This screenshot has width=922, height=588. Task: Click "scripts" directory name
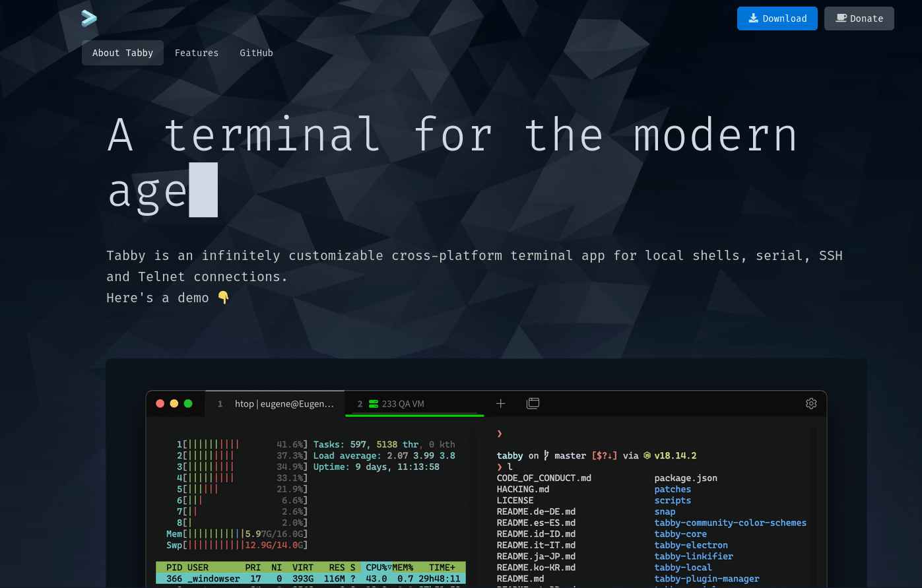coord(673,500)
